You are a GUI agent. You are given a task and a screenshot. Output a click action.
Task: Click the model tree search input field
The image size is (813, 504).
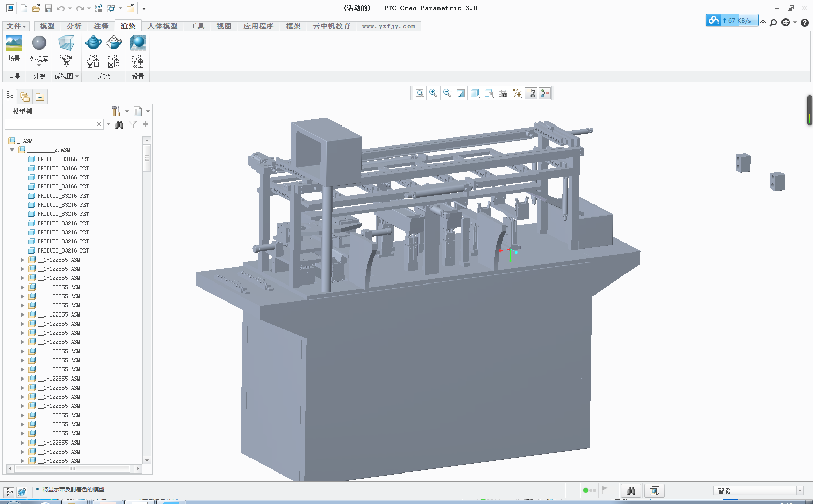pos(49,124)
